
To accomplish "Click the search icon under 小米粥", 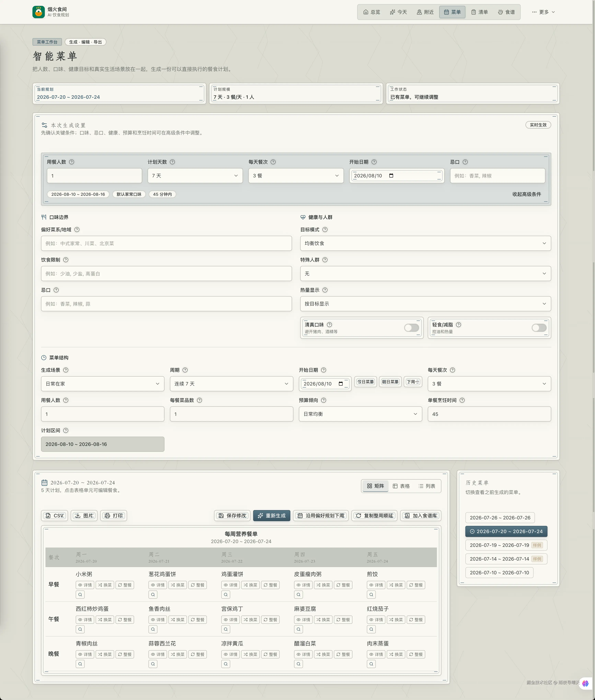I will pos(80,594).
